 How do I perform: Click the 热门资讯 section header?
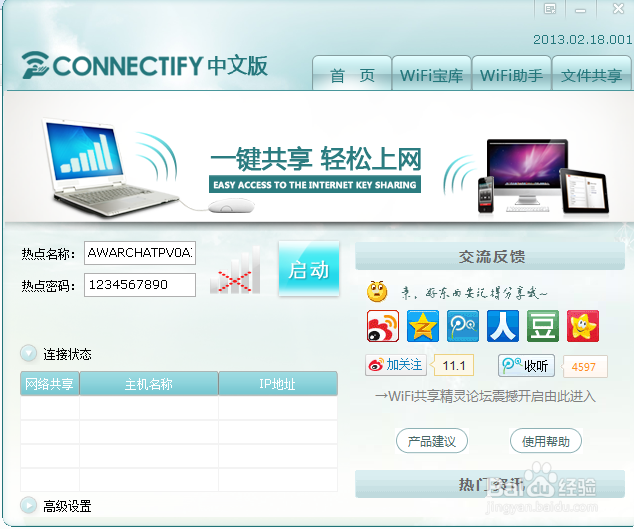(x=490, y=484)
